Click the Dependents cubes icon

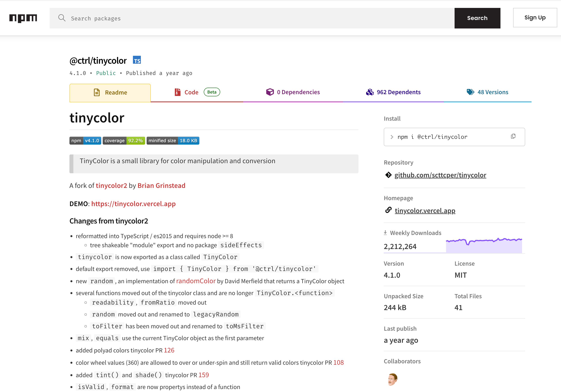(370, 92)
